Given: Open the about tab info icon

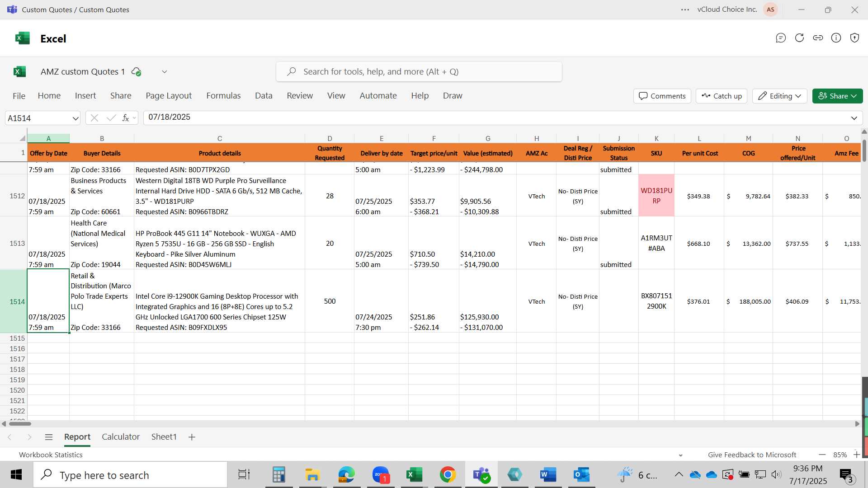Looking at the screenshot, I should 836,38.
